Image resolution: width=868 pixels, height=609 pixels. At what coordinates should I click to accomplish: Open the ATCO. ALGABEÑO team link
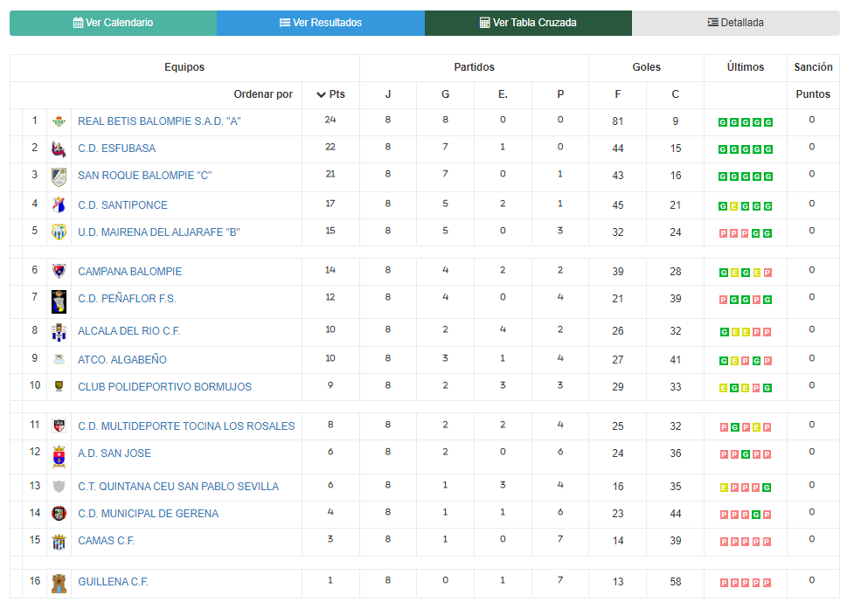pyautogui.click(x=122, y=359)
